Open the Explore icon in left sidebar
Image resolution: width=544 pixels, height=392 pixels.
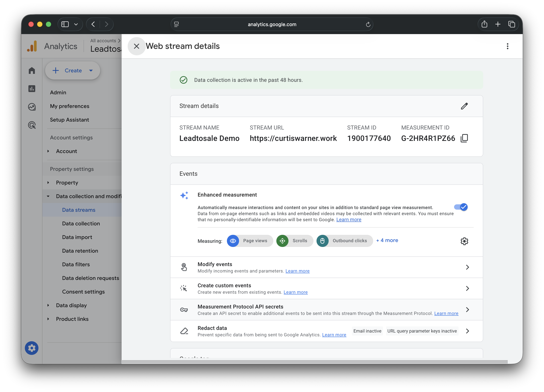click(x=32, y=107)
